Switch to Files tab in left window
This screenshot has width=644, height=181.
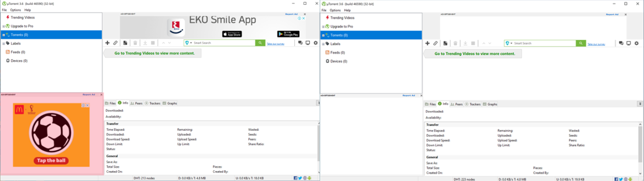coord(110,103)
